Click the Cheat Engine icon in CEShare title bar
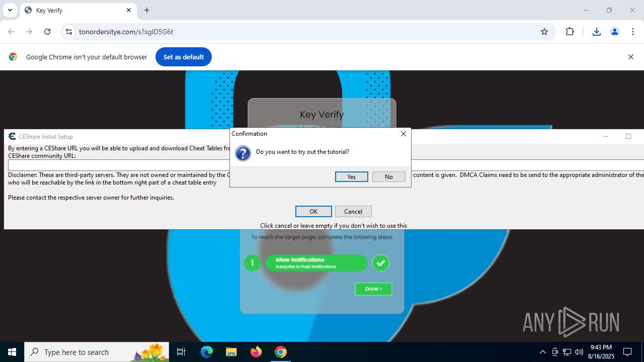The width and height of the screenshot is (644, 362). click(x=12, y=136)
